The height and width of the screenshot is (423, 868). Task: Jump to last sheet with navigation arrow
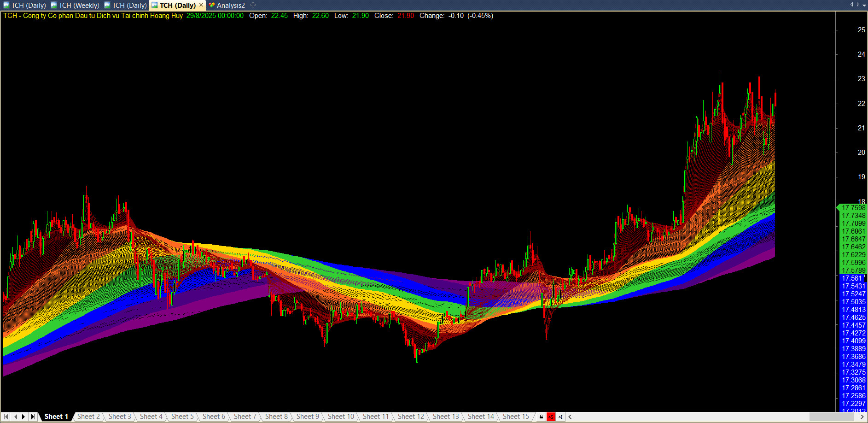[x=33, y=417]
